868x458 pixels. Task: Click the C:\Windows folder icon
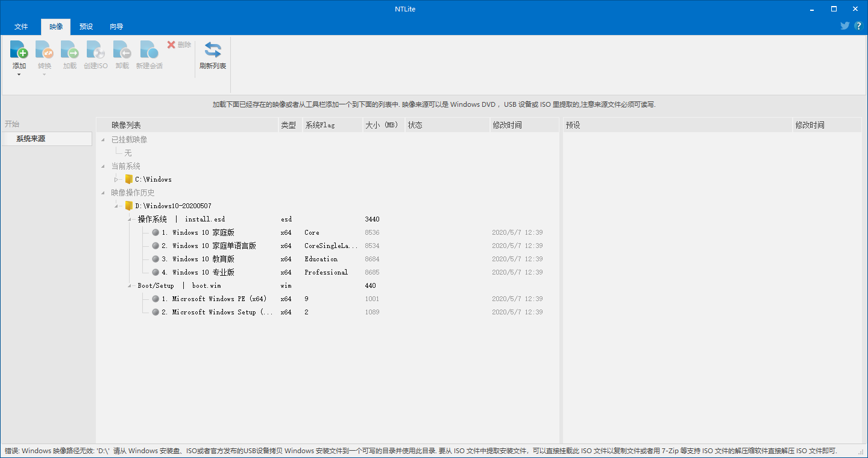(128, 179)
